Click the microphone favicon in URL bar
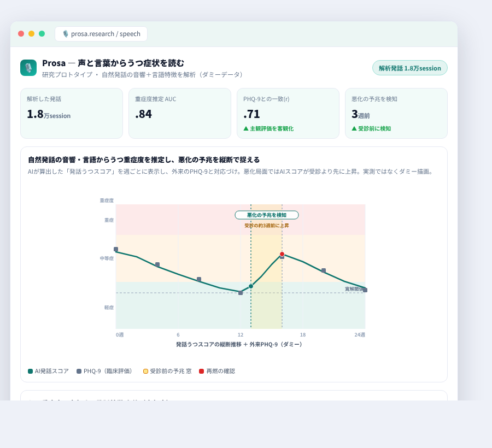 pos(65,34)
